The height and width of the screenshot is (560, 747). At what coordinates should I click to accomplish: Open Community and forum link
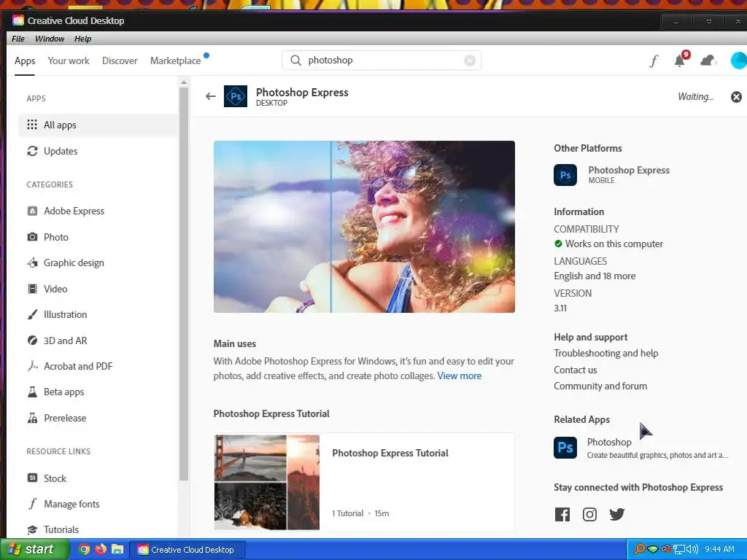(x=600, y=386)
